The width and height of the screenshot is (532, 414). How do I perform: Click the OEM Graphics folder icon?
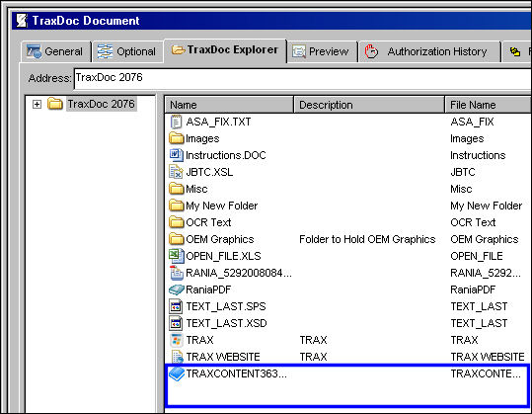point(177,239)
